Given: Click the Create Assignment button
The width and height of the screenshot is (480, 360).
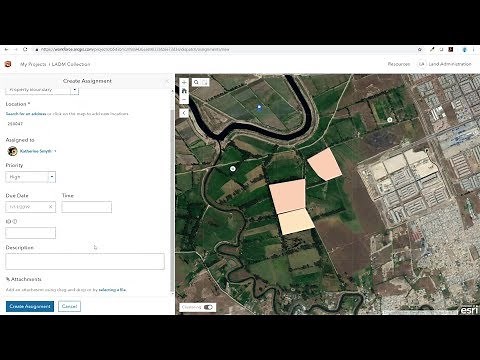Looking at the screenshot, I should (x=30, y=306).
